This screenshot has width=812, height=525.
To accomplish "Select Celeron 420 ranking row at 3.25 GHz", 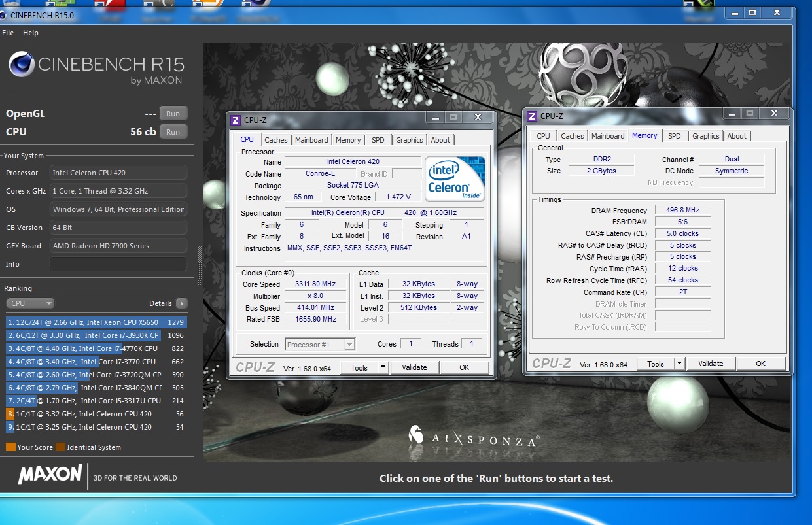I will [97, 427].
